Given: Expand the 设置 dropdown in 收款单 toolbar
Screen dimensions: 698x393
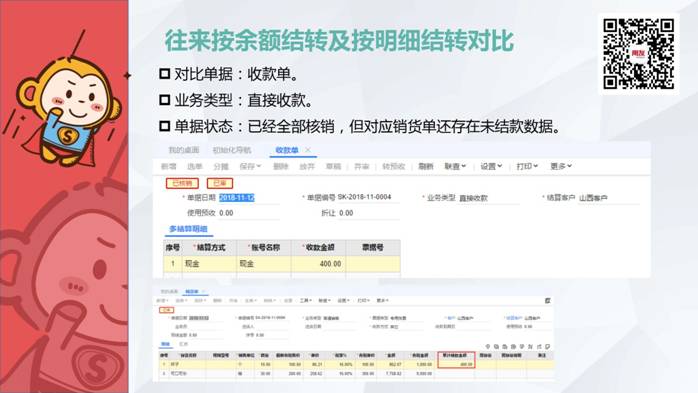Looking at the screenshot, I should 491,166.
